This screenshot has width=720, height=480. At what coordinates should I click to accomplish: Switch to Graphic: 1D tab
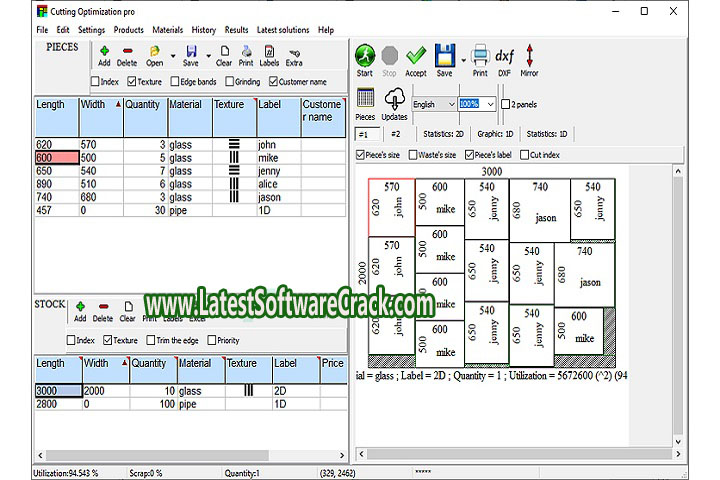coord(495,134)
